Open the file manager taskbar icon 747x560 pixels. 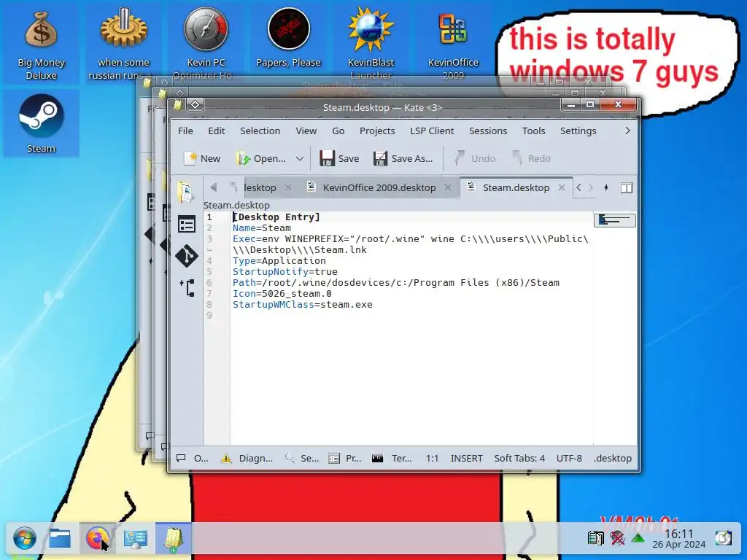(x=60, y=539)
